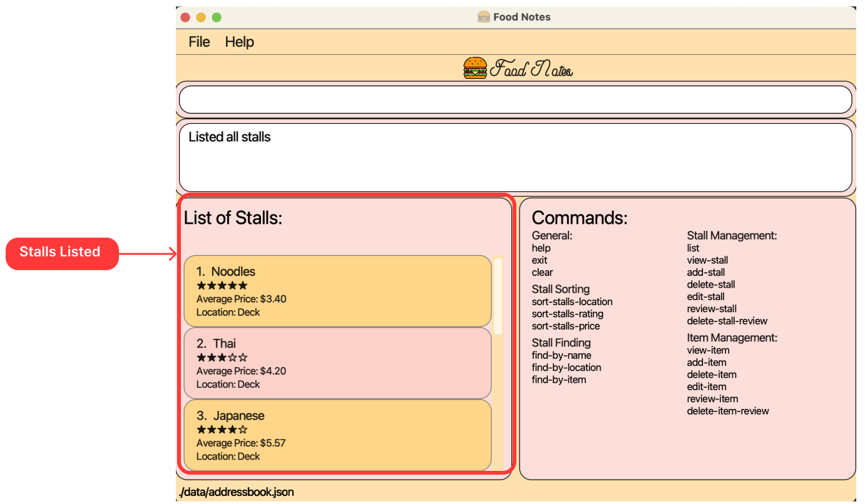Click 'Location: Deck' under Japanese

pyautogui.click(x=228, y=456)
